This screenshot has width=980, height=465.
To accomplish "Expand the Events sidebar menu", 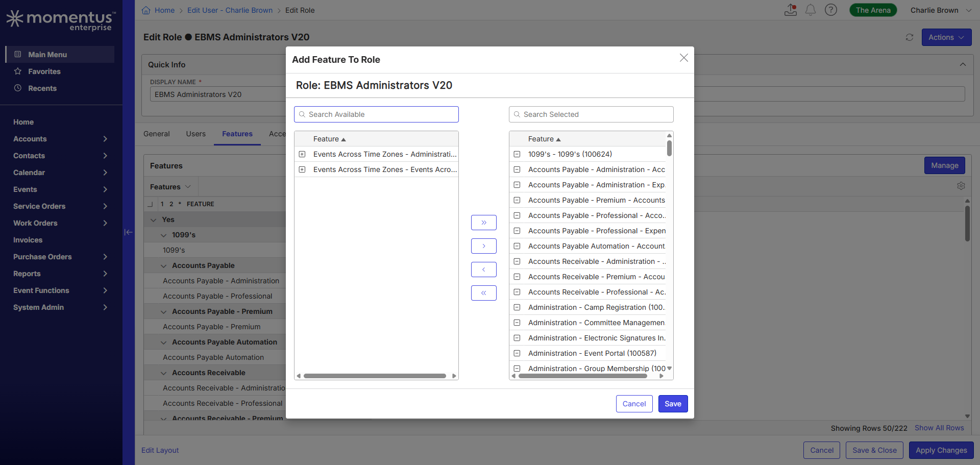I will 105,189.
